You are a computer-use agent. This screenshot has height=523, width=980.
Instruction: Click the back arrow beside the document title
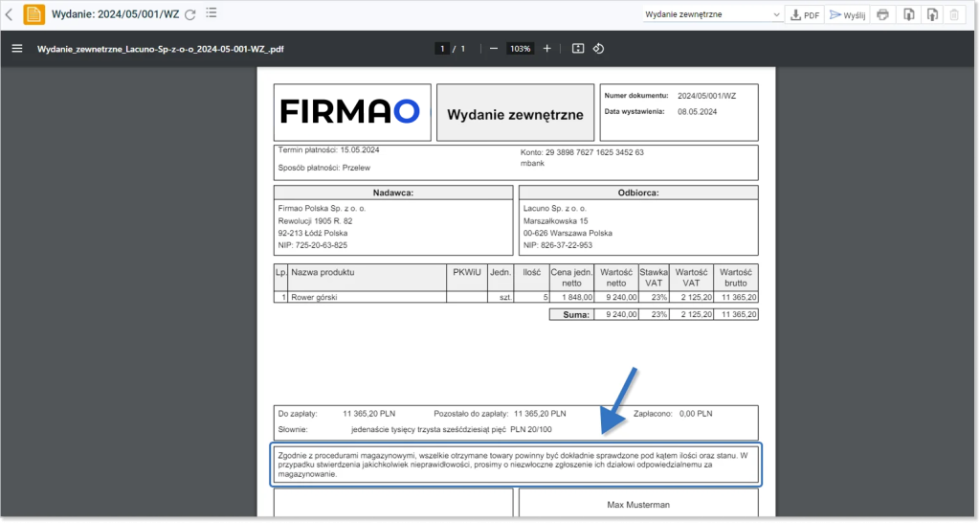tap(9, 14)
